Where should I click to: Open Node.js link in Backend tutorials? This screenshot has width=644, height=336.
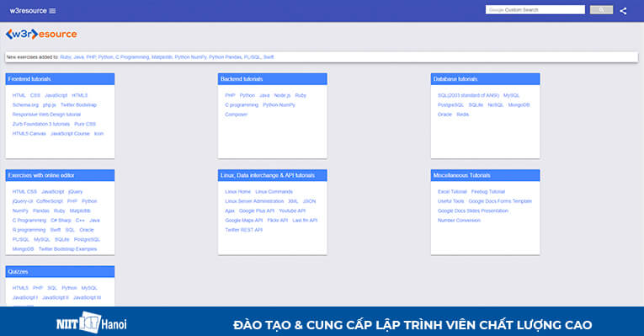point(282,95)
